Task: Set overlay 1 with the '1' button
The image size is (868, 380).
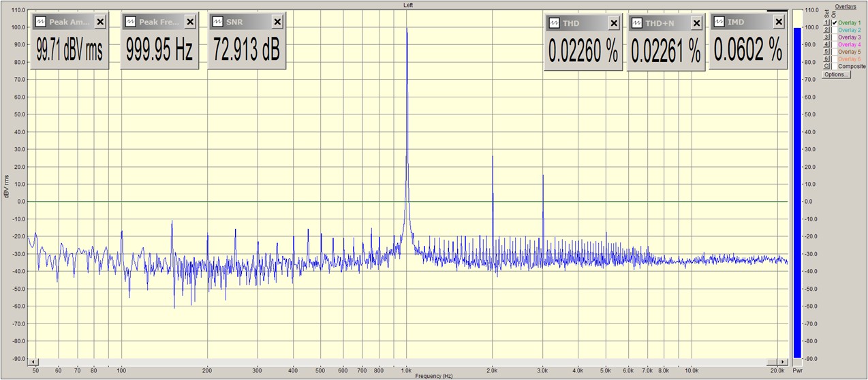Action: [x=826, y=22]
